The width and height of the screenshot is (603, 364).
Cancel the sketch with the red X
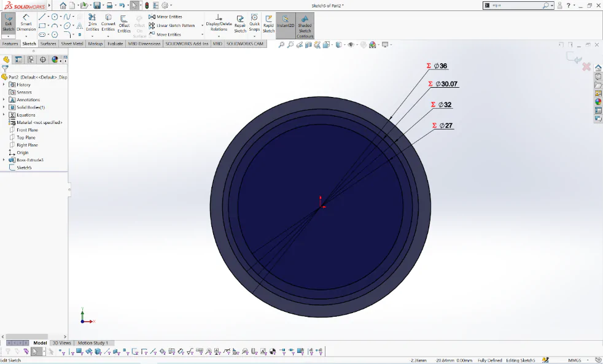pos(586,67)
